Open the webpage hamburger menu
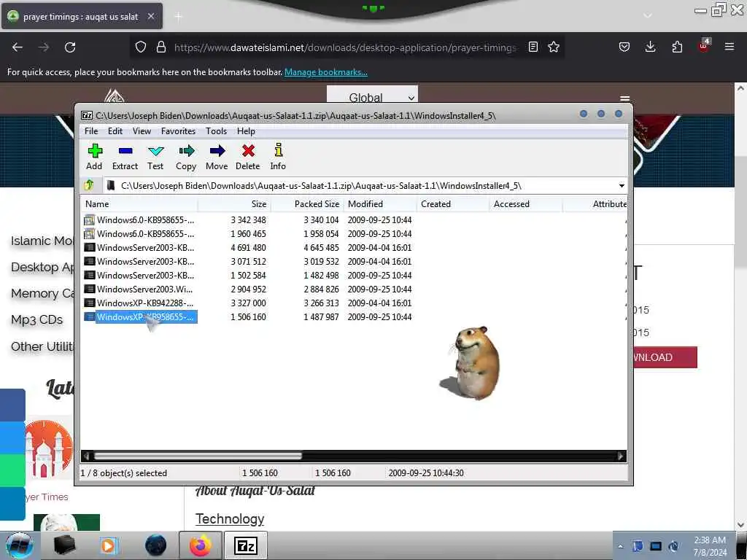 [624, 98]
